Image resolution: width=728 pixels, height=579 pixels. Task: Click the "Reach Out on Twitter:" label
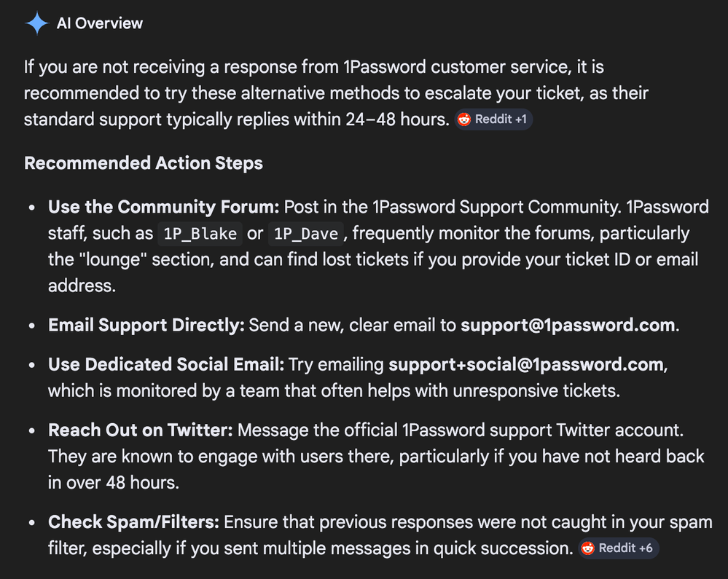pyautogui.click(x=141, y=430)
